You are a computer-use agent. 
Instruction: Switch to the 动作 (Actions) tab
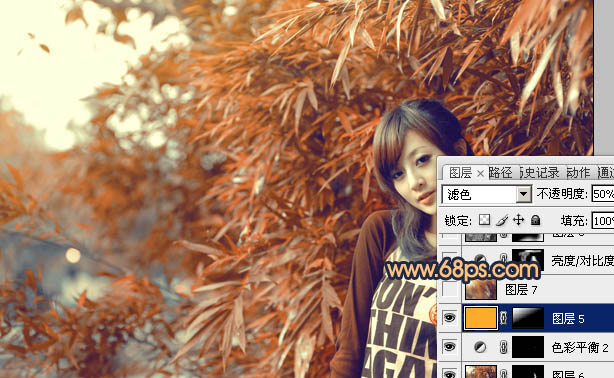[578, 172]
